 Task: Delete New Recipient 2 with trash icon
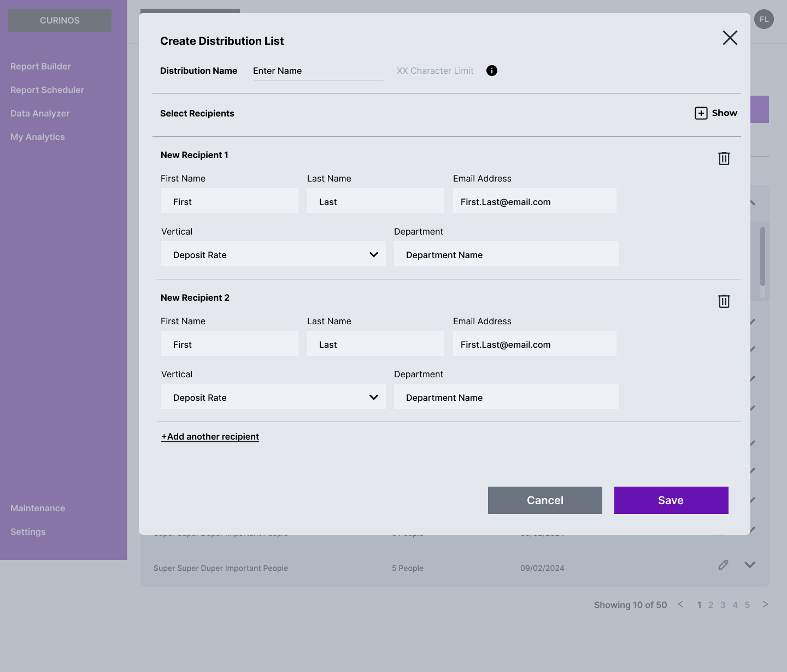tap(724, 301)
